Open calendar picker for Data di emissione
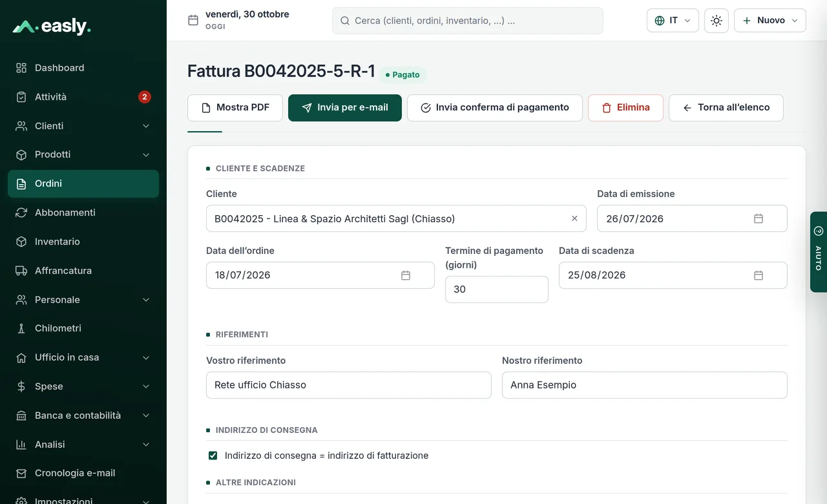827x504 pixels. 759,218
